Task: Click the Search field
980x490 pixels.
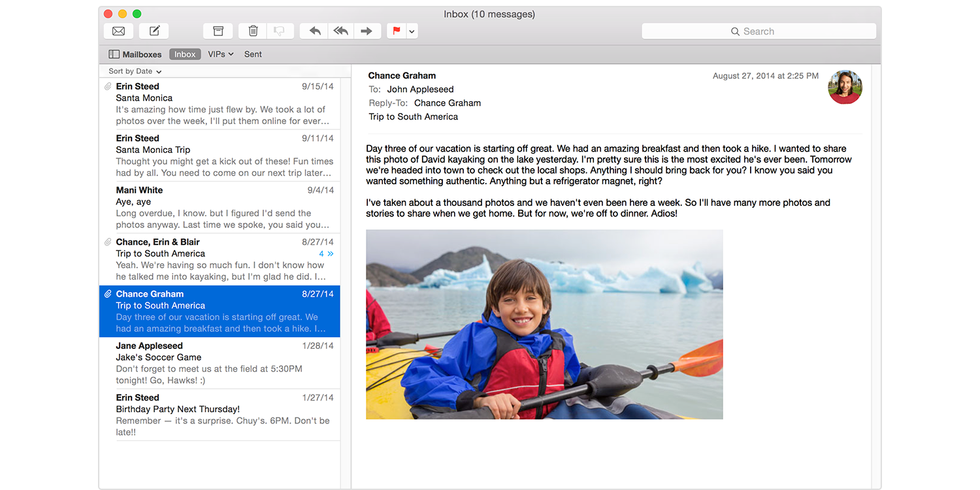Action: [759, 31]
